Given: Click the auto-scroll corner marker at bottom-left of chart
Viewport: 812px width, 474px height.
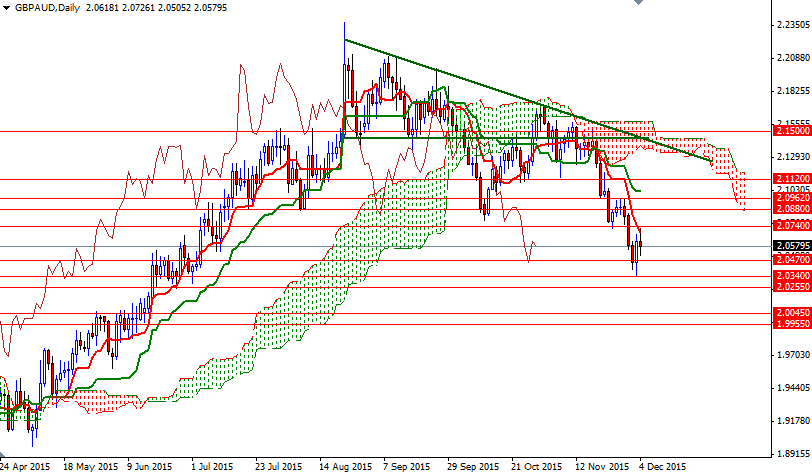Looking at the screenshot, I should pyautogui.click(x=3, y=454).
